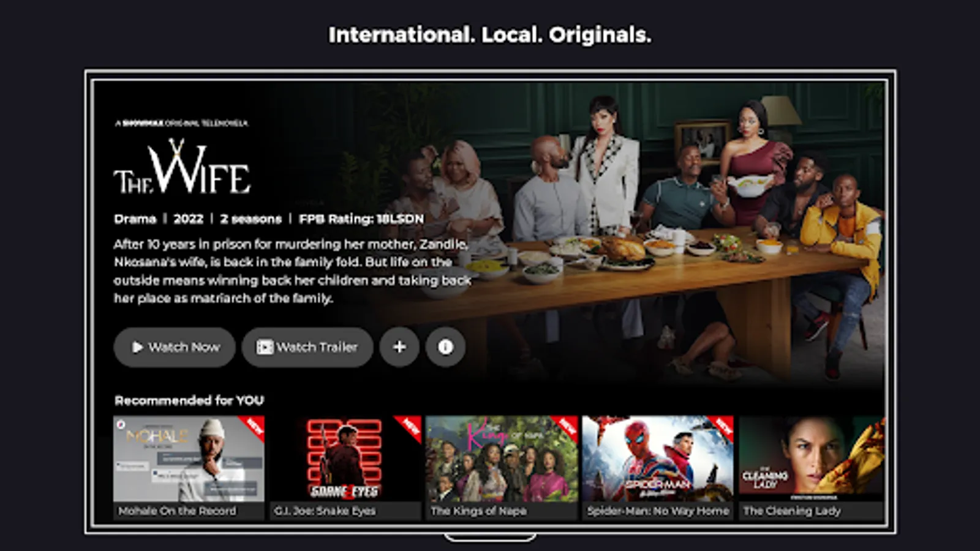Viewport: 980px width, 551px height.
Task: Click the 'The Cleaning Lady' caption
Action: (x=792, y=511)
